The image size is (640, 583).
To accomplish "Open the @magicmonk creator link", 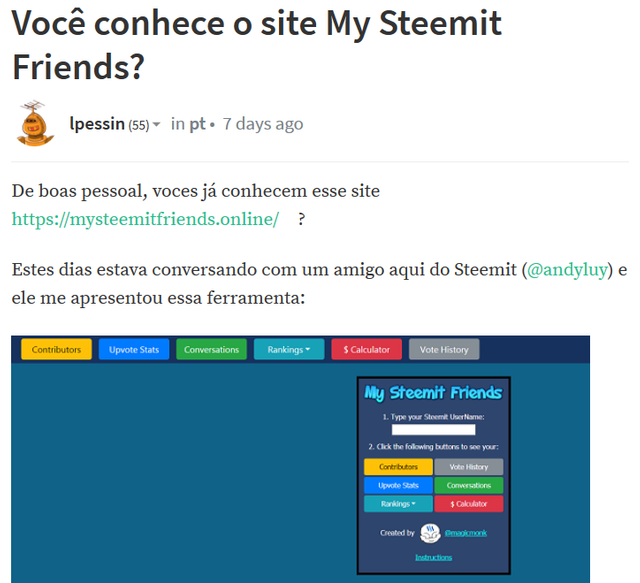I will (x=466, y=533).
